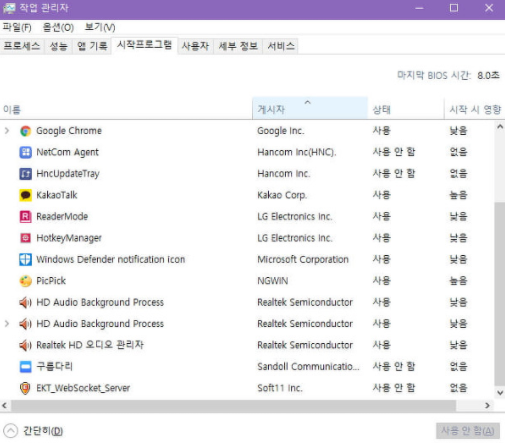
Task: Open the 파일(F) menu
Action: click(17, 27)
